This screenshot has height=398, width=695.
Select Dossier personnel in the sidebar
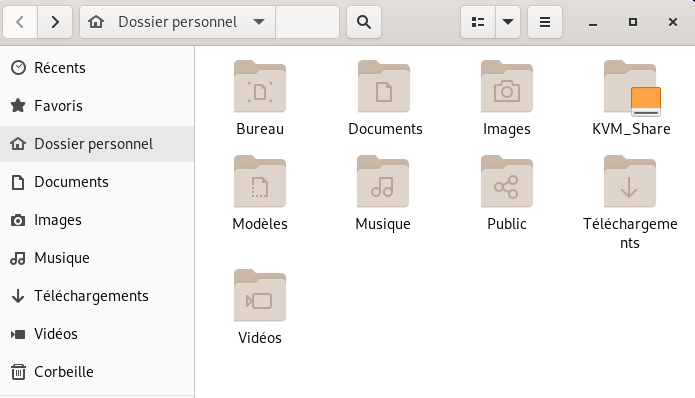(97, 144)
